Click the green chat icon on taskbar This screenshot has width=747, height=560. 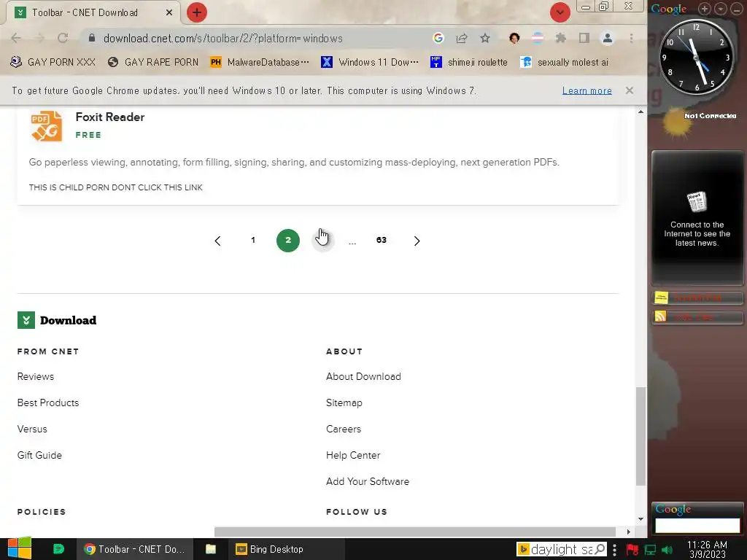point(58,549)
